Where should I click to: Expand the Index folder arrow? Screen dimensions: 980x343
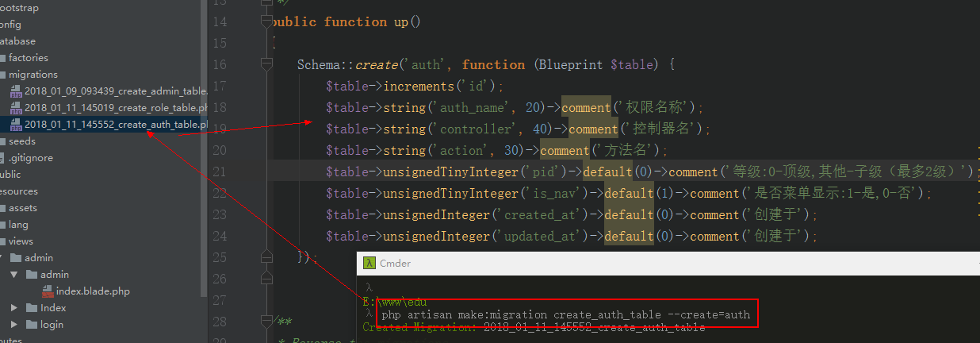point(14,308)
